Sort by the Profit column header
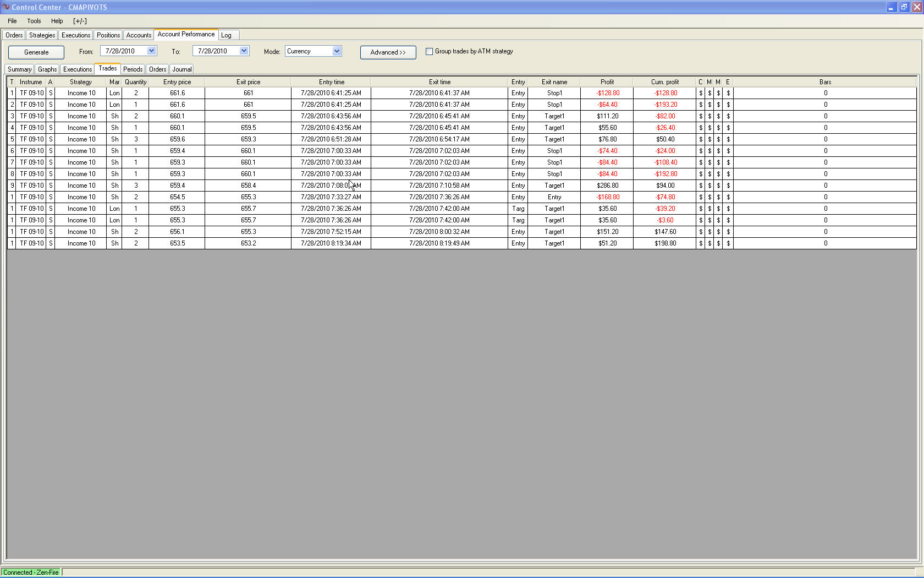This screenshot has width=924, height=578. pos(607,82)
